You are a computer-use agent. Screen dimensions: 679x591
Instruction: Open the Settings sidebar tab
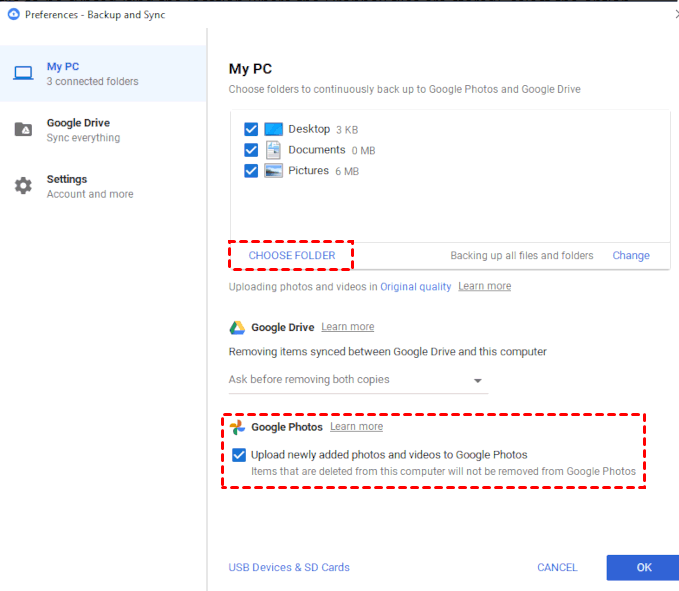103,186
